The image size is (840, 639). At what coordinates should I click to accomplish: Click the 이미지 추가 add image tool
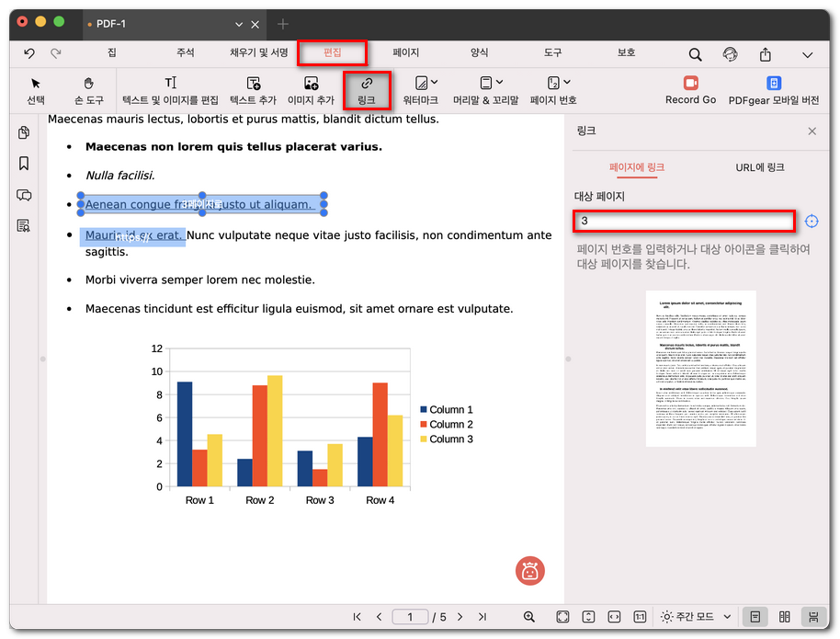311,90
